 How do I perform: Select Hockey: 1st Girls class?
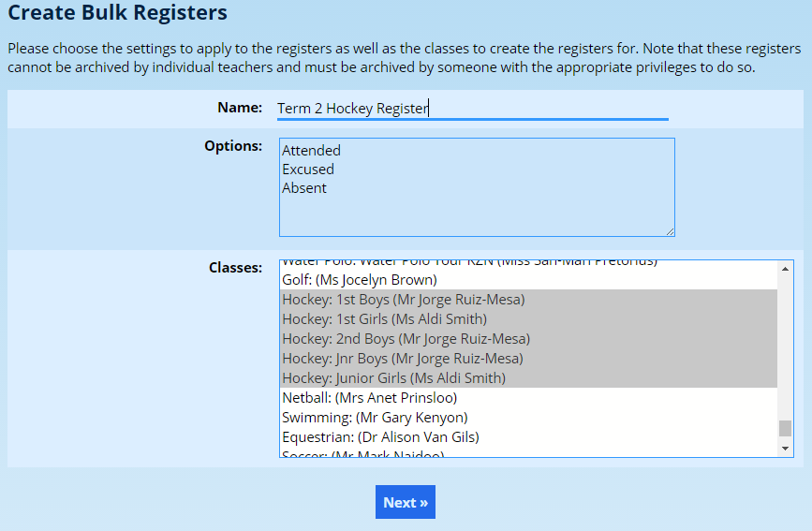click(384, 319)
